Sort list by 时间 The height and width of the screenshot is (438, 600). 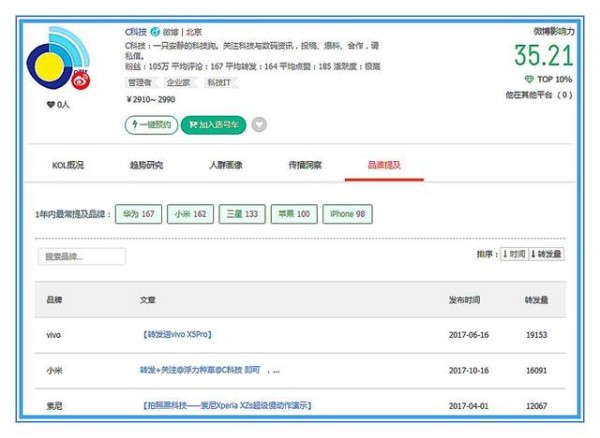tap(514, 254)
